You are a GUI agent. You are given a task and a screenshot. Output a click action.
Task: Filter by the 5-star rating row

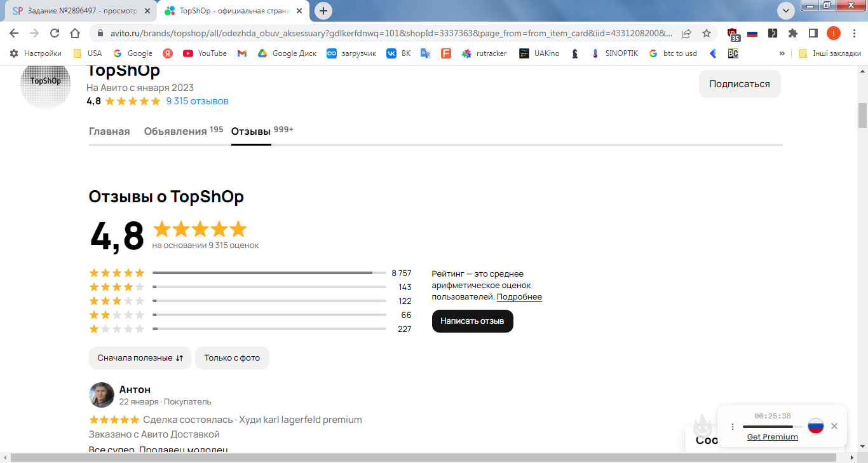point(250,273)
